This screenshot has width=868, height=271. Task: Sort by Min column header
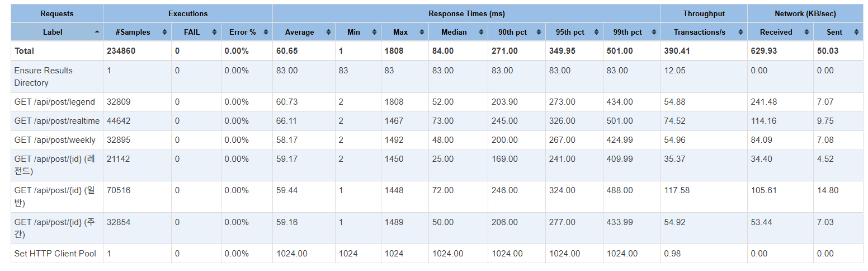[358, 32]
